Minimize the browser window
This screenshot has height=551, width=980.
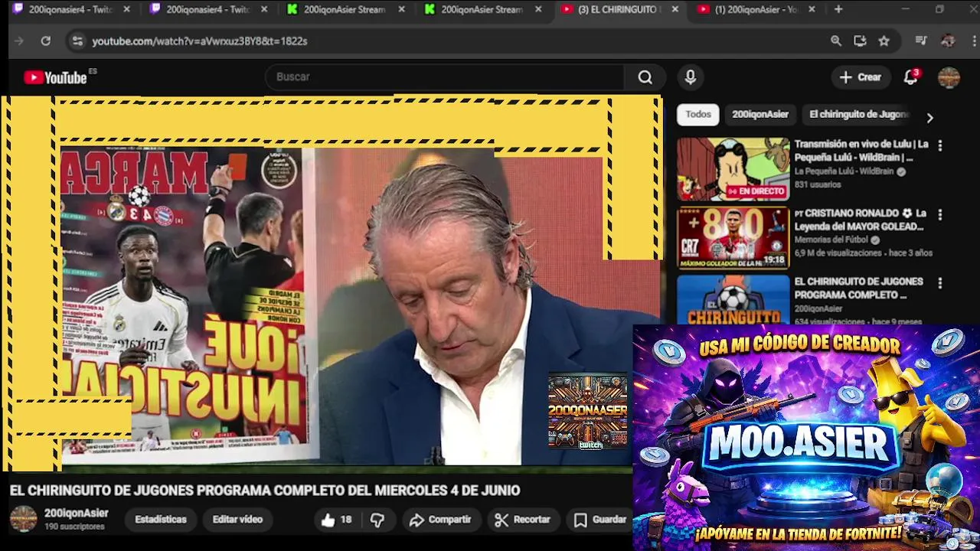tap(905, 9)
